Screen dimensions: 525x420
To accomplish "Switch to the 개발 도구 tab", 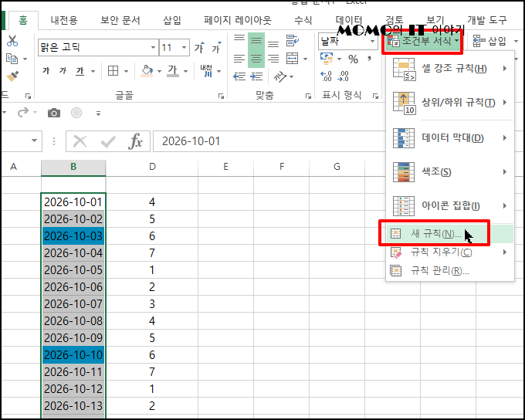I will click(x=487, y=20).
